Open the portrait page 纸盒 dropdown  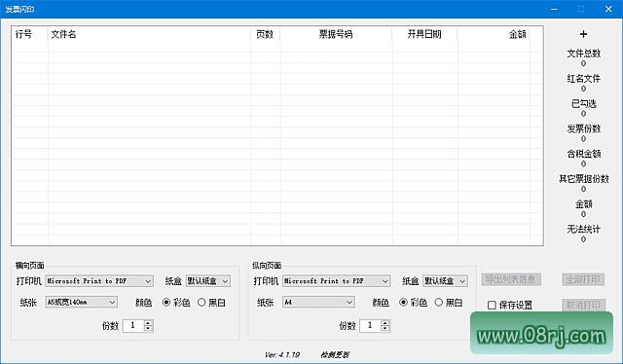(445, 281)
